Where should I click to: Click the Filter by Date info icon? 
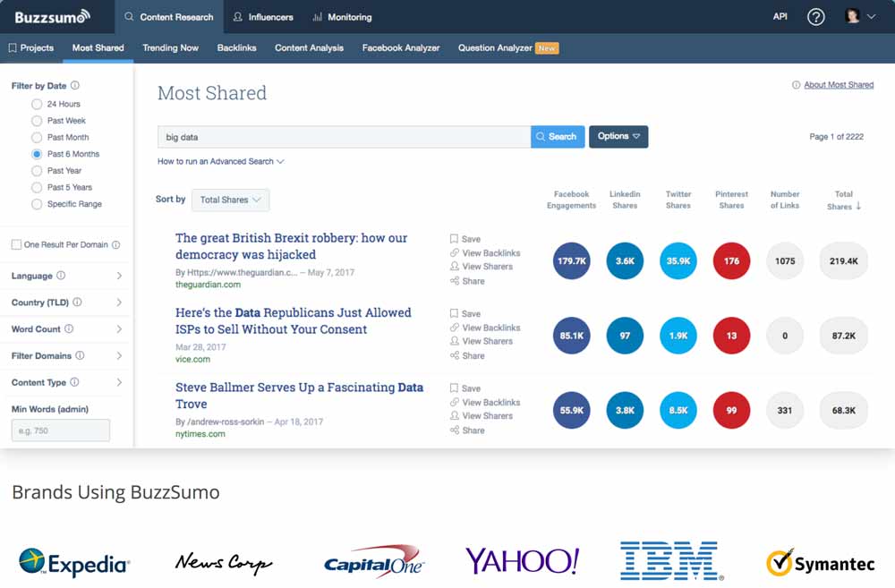point(75,86)
